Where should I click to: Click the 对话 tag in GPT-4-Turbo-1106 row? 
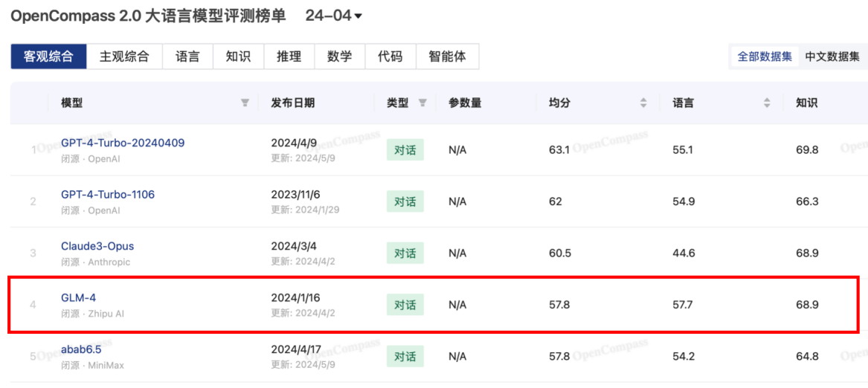[405, 201]
